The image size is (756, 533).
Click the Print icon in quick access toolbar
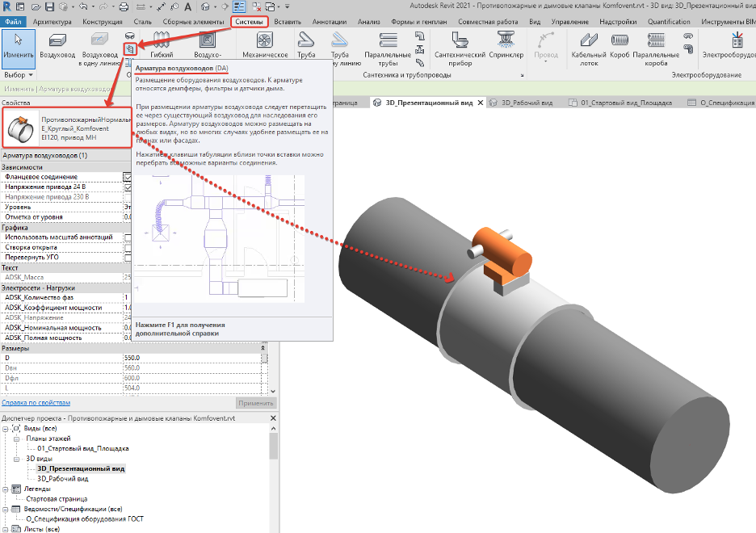pos(124,6)
